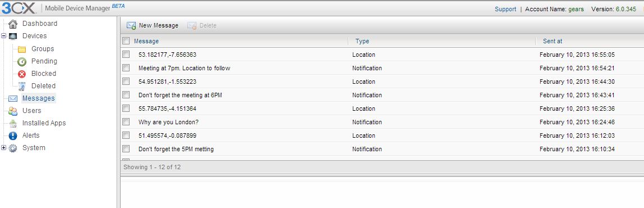Expand the System tree node
644x208 pixels.
(x=4, y=148)
